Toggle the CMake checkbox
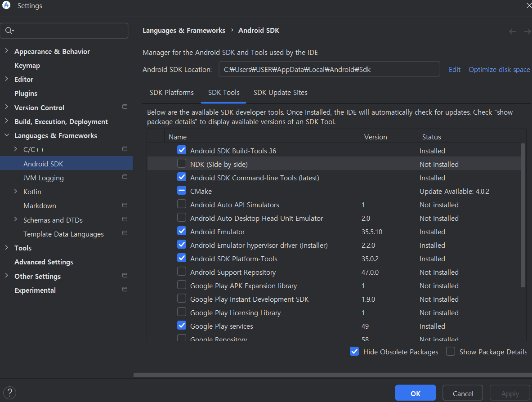Screen dimensions: 532x402 [182, 190]
